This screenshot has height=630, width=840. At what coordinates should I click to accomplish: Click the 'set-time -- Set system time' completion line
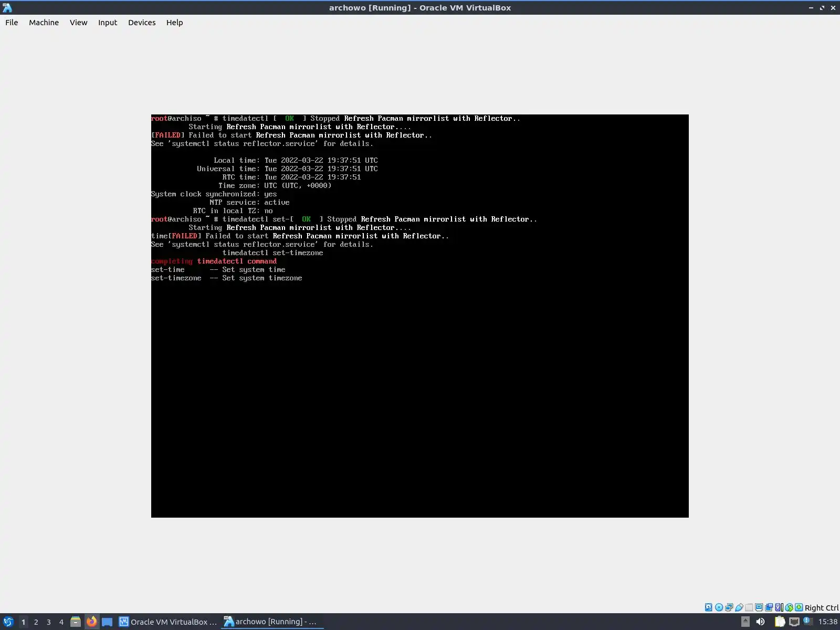tap(218, 270)
